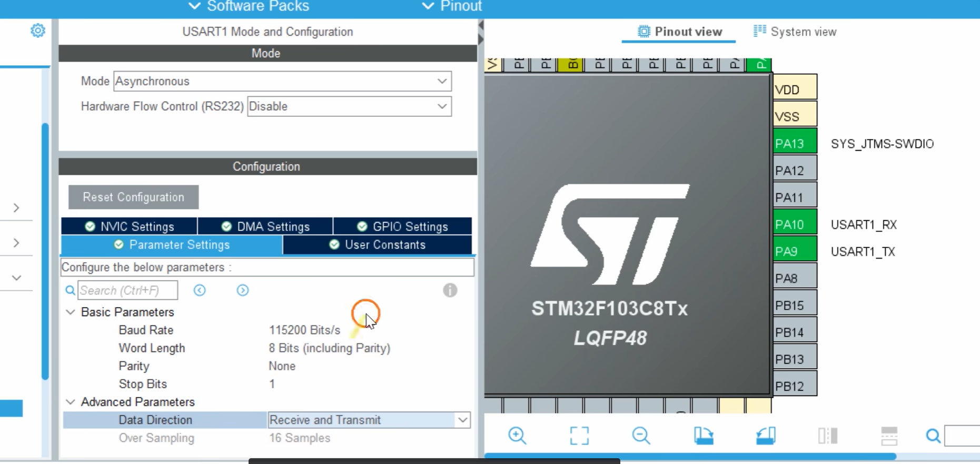Viewport: 980px width, 464px height.
Task: Open Data Direction dropdown
Action: coord(369,420)
